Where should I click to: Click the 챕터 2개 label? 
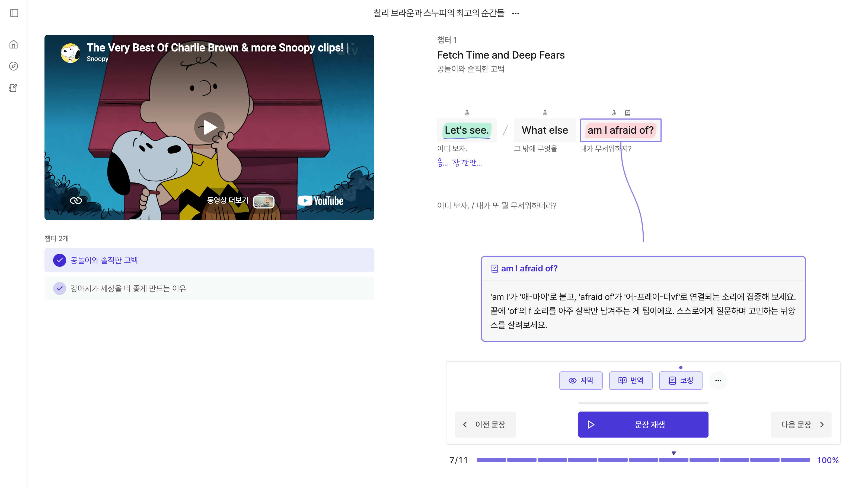(x=57, y=239)
